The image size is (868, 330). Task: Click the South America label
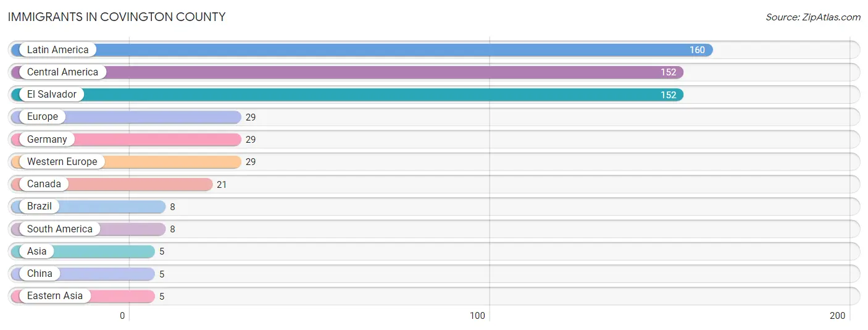pos(60,229)
